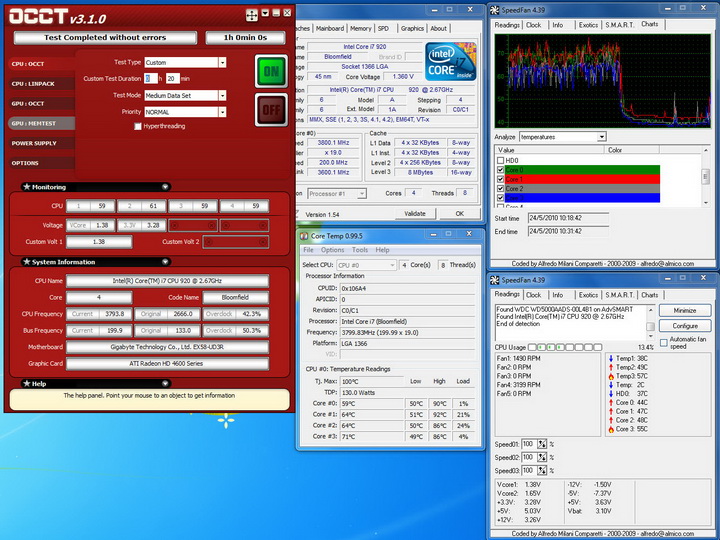Screen dimensions: 720x540
Task: Click the Speed01 spinner arrows in SpeedFan
Action: click(x=543, y=444)
